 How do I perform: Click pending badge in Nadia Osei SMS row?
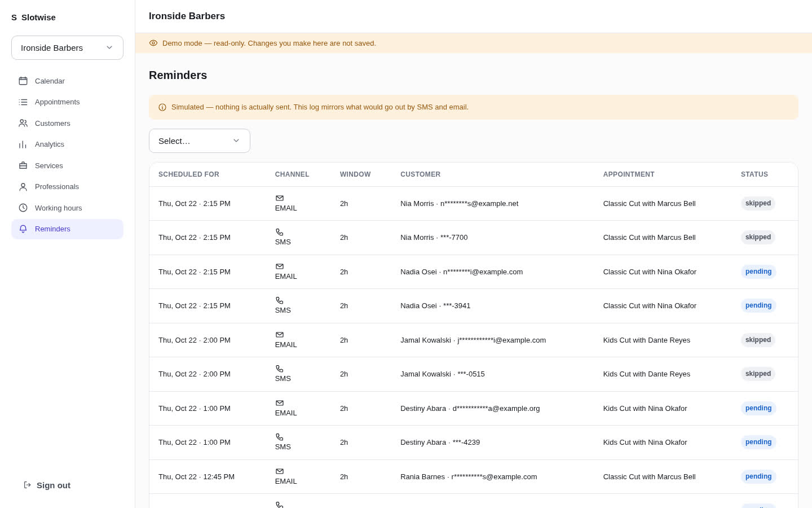point(758,305)
